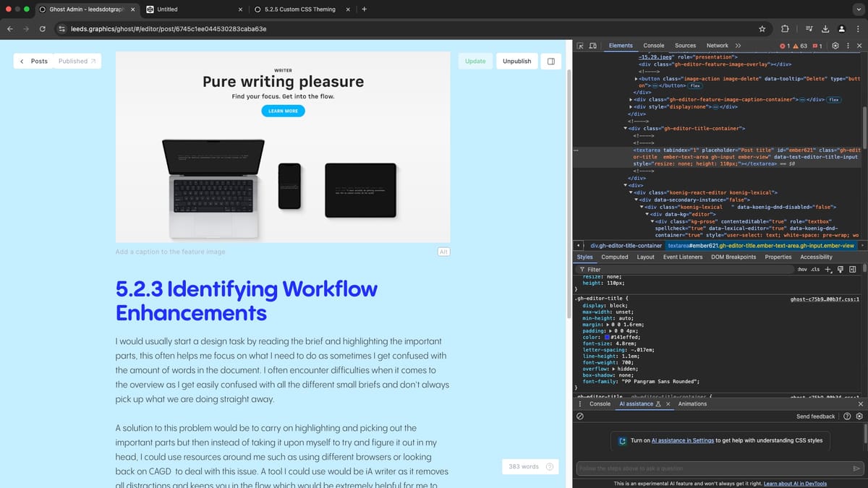Click the Unpublish button
Viewport: 868px width, 488px height.
tap(516, 61)
